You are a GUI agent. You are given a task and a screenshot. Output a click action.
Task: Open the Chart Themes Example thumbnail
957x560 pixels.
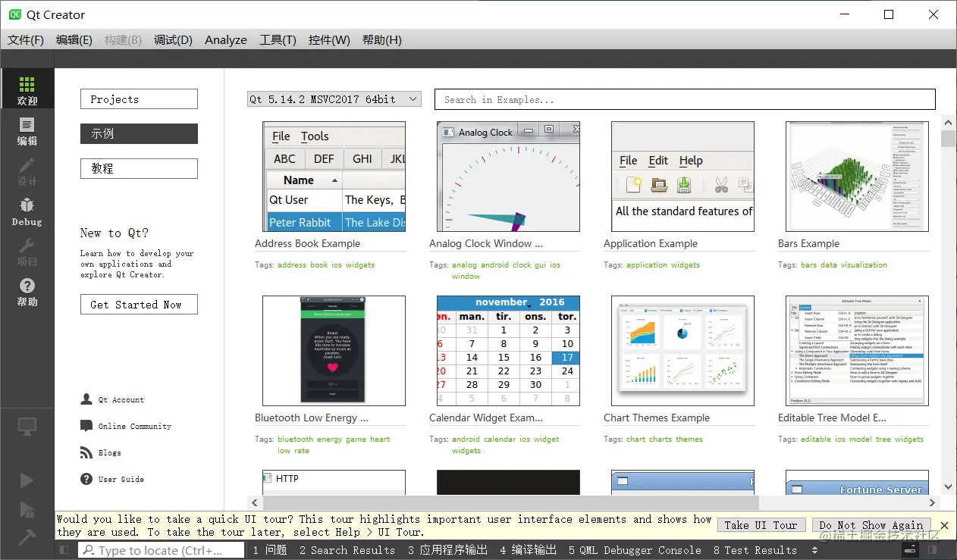pos(682,351)
